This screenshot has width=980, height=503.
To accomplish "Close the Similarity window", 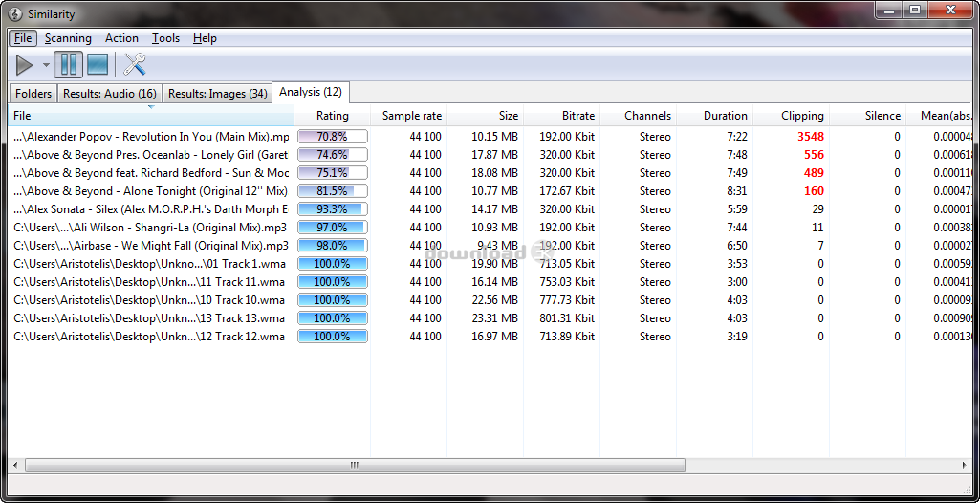I will (951, 11).
